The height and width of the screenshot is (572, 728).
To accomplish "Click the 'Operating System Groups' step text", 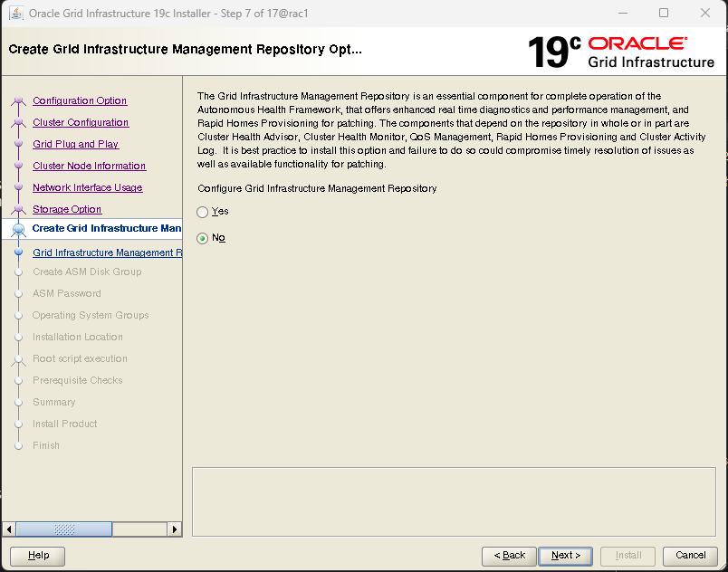I will point(91,316).
